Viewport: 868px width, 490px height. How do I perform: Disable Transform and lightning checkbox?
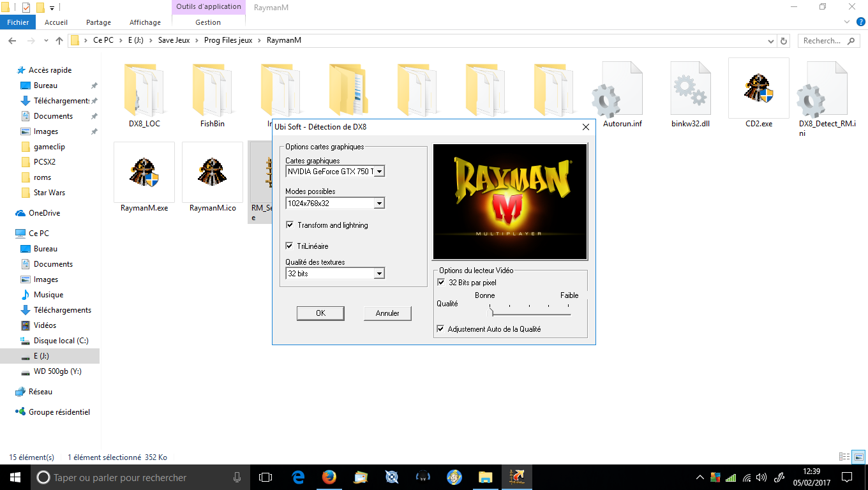pyautogui.click(x=290, y=225)
